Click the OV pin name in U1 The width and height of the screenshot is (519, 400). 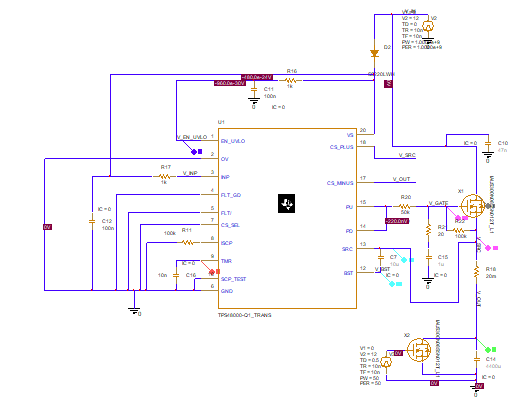225,159
